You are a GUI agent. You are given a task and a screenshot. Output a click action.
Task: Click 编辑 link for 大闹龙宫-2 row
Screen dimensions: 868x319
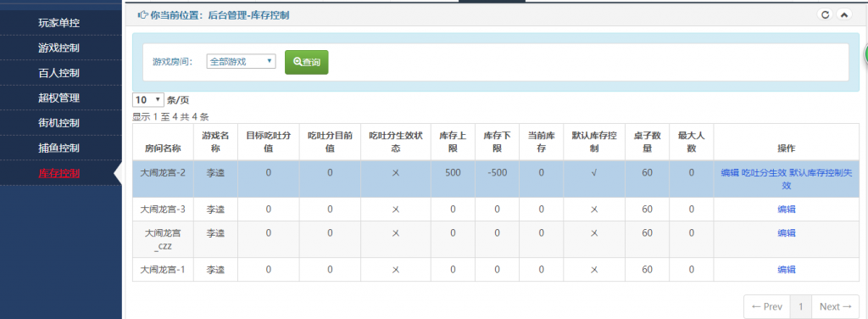click(730, 173)
